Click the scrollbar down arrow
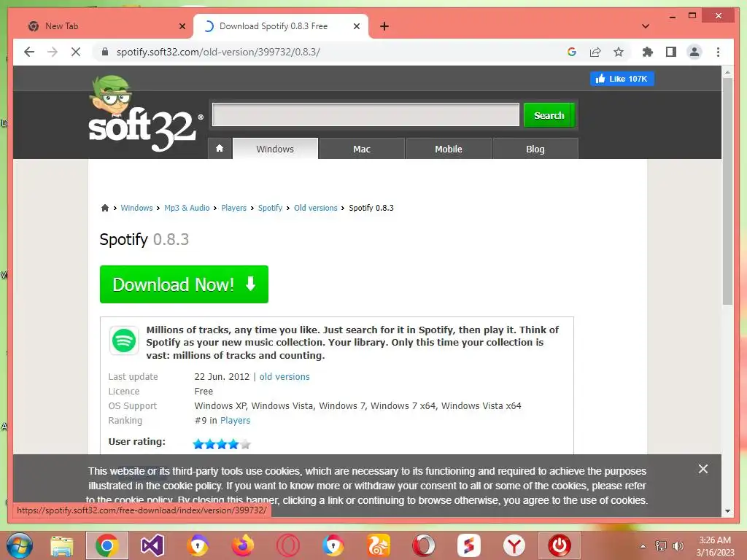The width and height of the screenshot is (747, 560). tap(727, 511)
